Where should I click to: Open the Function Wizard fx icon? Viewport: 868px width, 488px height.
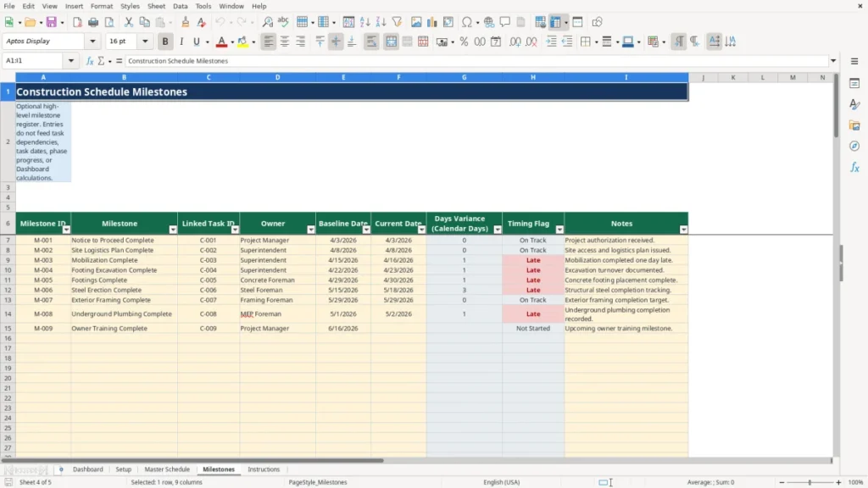click(90, 61)
